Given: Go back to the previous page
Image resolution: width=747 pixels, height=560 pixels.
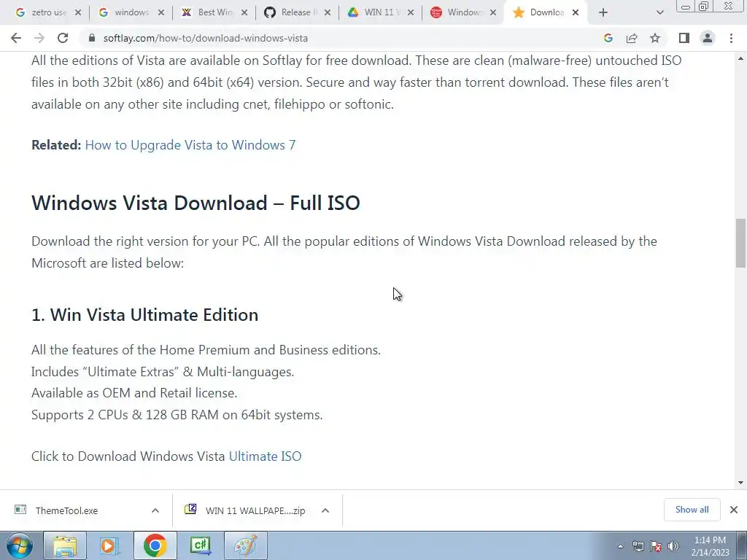Looking at the screenshot, I should click(16, 38).
